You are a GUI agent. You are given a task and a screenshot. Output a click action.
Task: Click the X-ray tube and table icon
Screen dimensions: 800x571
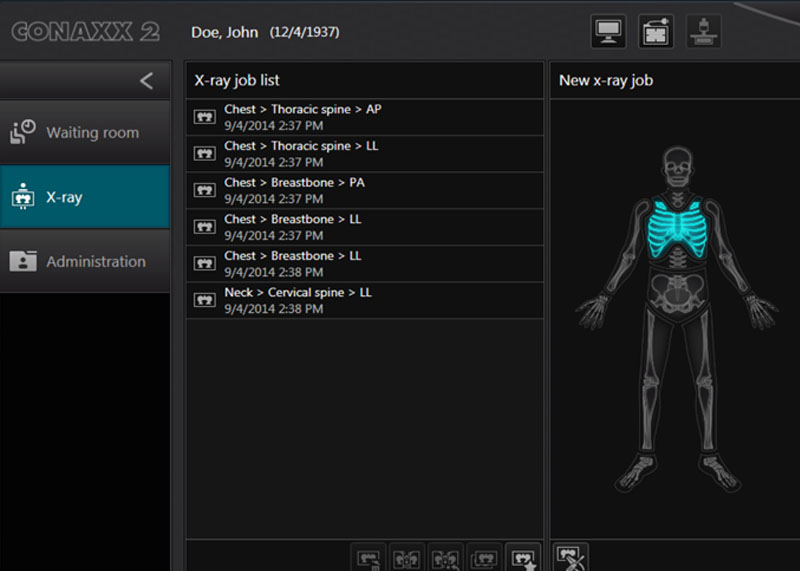point(704,32)
